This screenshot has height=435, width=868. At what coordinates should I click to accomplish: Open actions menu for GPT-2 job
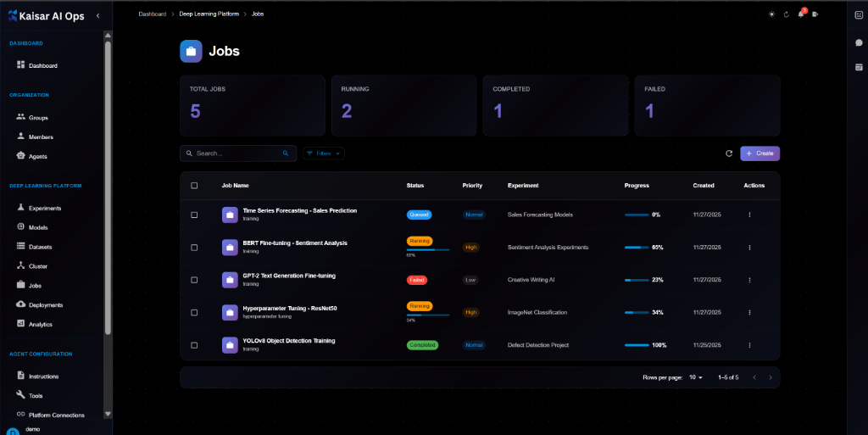tap(749, 280)
